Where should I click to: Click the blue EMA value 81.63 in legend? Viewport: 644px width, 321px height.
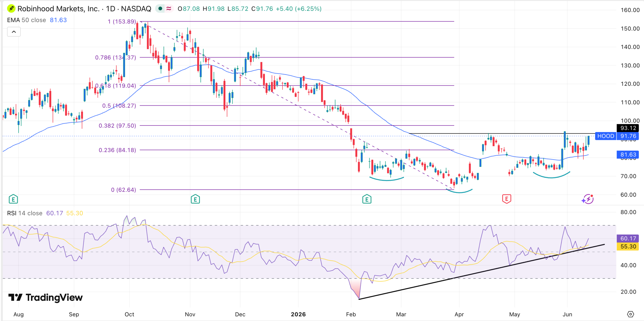click(x=58, y=20)
